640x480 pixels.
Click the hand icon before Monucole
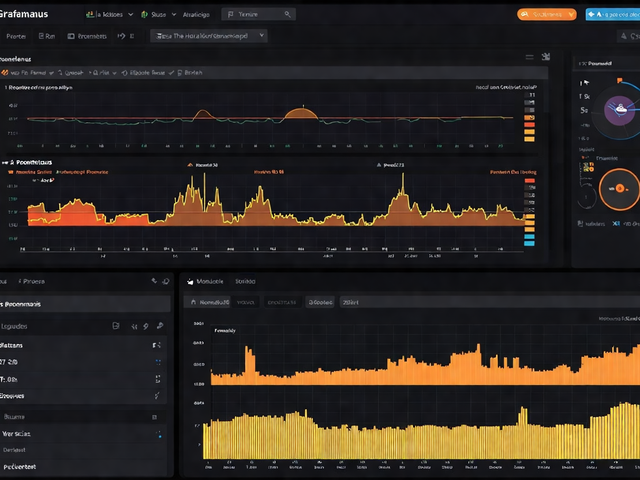190,282
